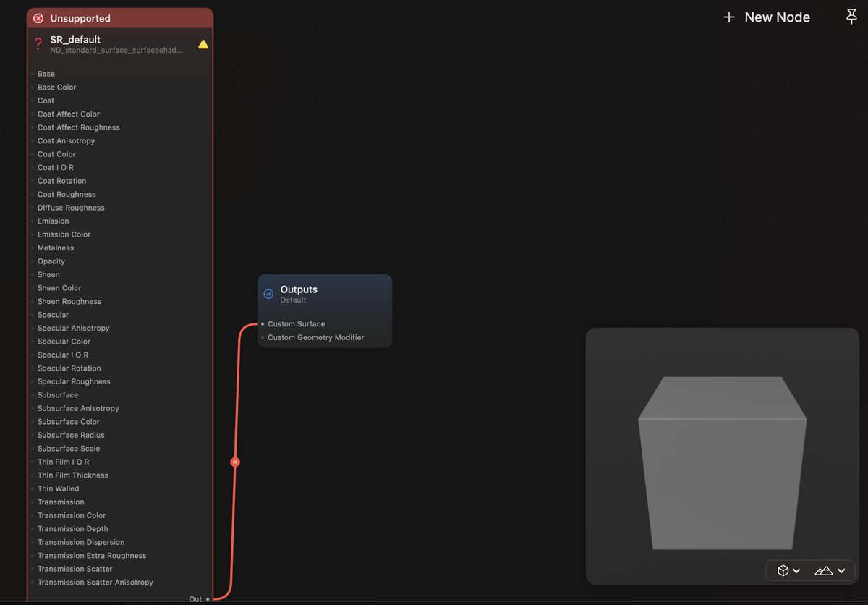This screenshot has height=605, width=868.
Task: Click the Specular Anisotropy input
Action: coord(74,328)
